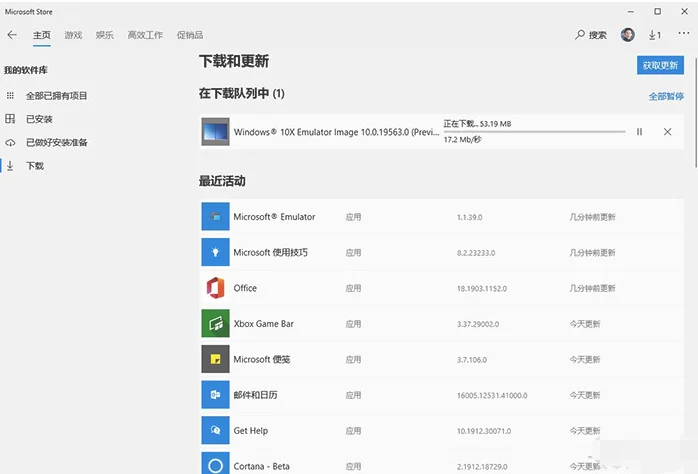Open the user profile avatar
The height and width of the screenshot is (474, 698).
(628, 35)
